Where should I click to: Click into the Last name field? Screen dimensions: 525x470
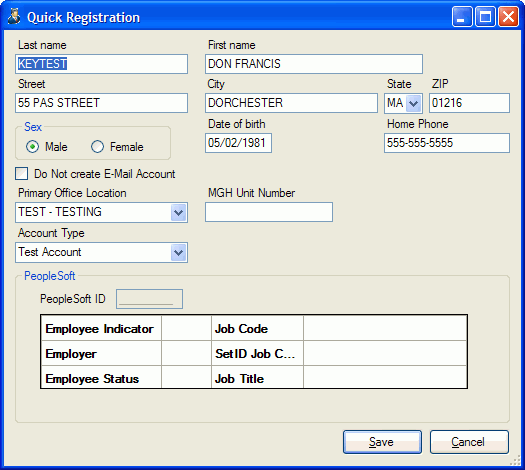click(101, 64)
